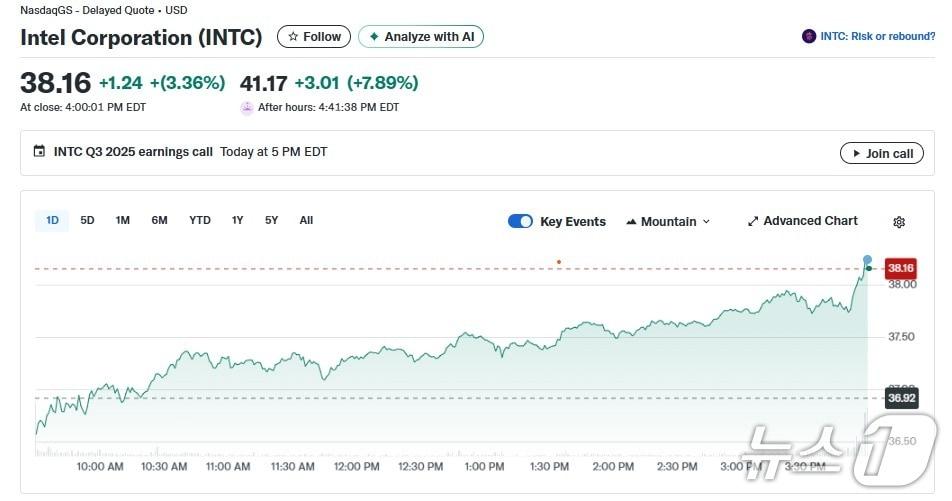Click the calendar icon beside earnings call

coord(39,152)
